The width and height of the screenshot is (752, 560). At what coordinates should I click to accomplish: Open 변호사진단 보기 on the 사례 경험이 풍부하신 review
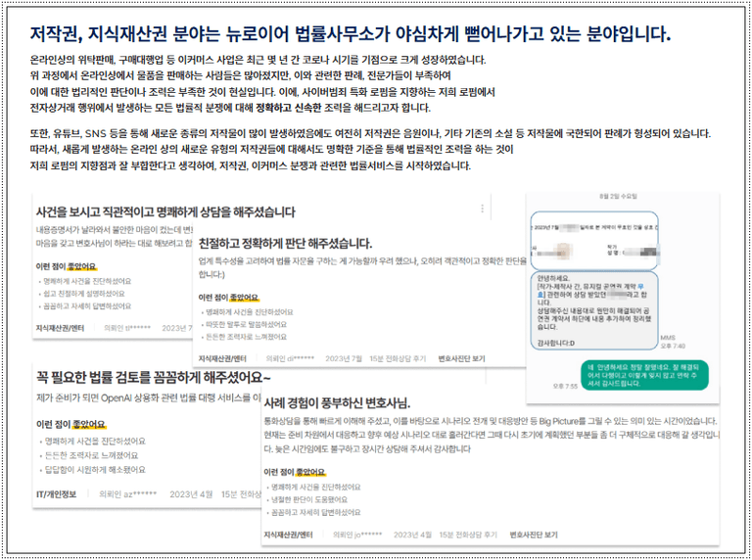click(534, 536)
